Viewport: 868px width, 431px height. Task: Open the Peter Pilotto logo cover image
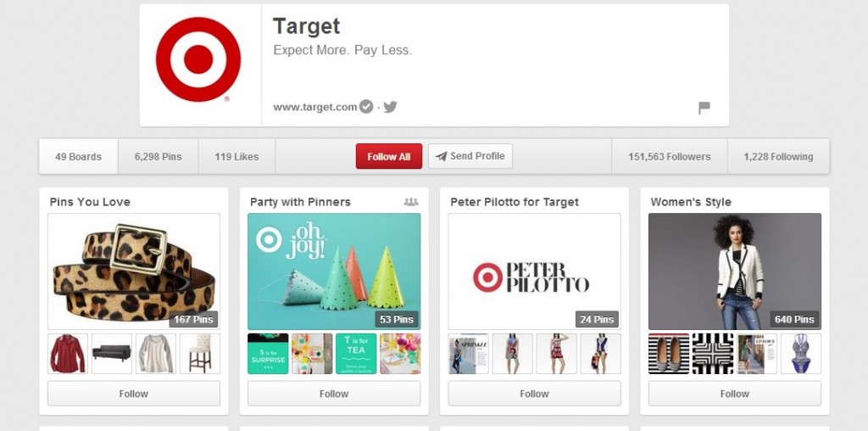tap(535, 271)
